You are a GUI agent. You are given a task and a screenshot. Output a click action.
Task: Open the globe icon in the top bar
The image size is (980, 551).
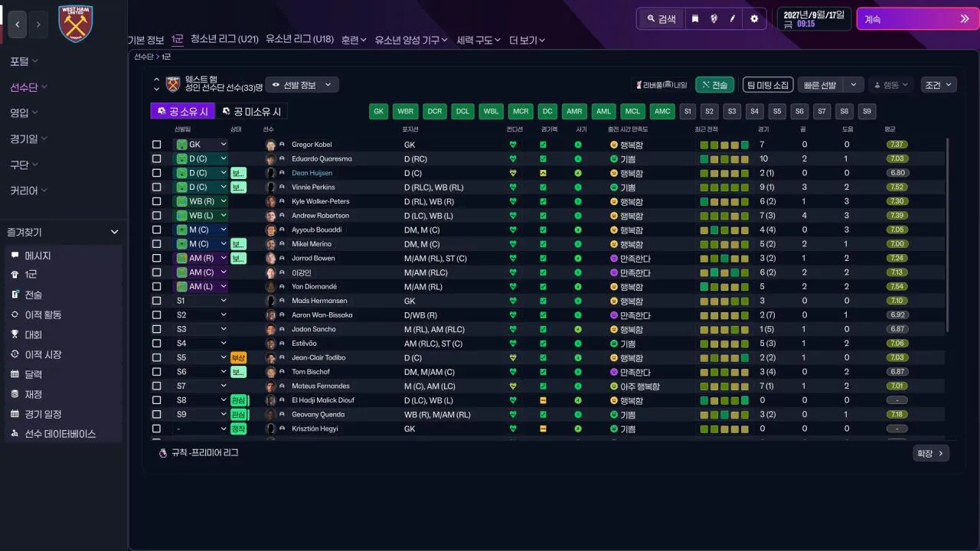(x=714, y=19)
